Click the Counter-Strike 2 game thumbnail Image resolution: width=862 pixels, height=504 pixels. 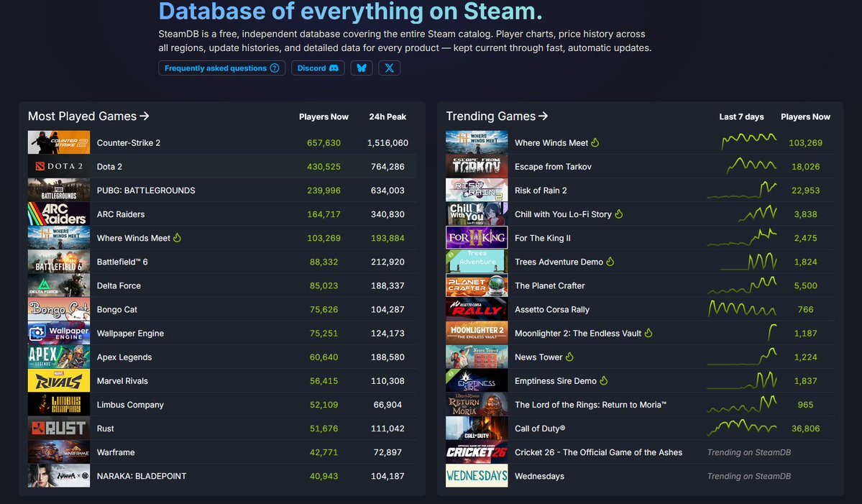(x=59, y=142)
